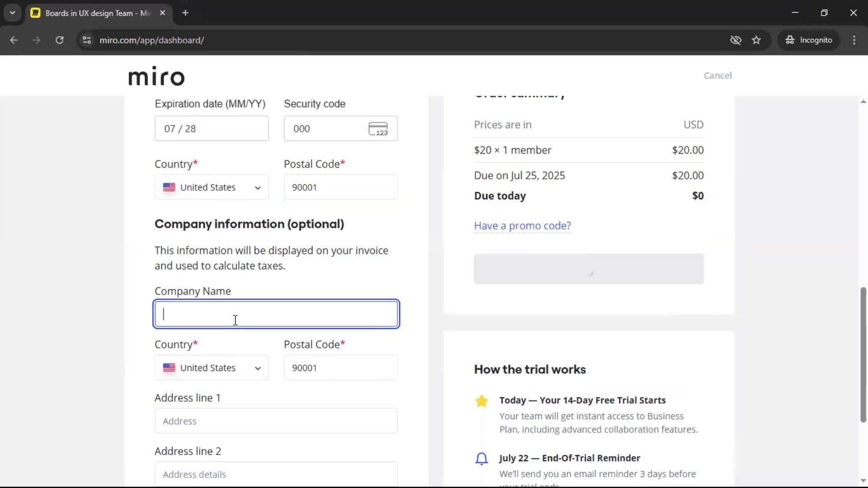Bookmark this page with star icon
The width and height of the screenshot is (868, 488).
tap(756, 40)
